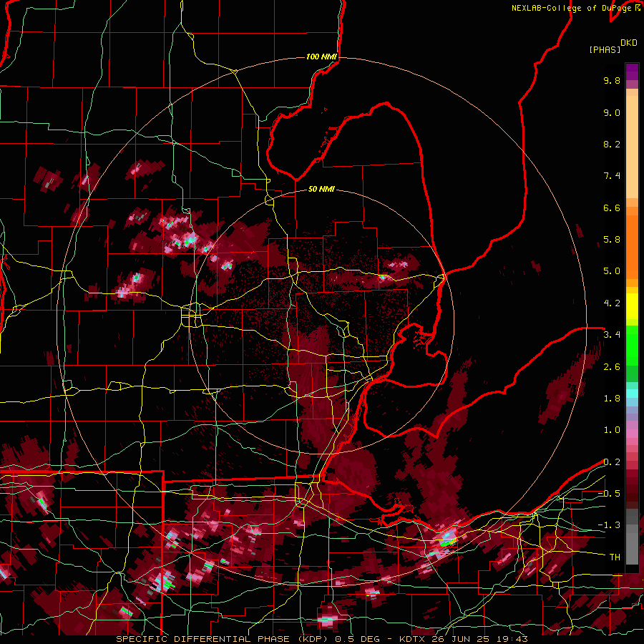Image resolution: width=644 pixels, height=644 pixels.
Task: Click the 4.2 color scale value
Action: click(612, 303)
